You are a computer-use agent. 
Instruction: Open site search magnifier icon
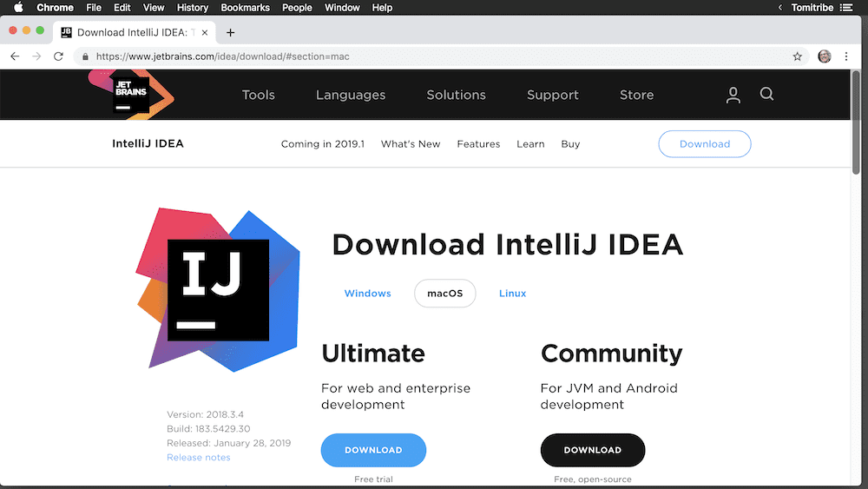click(x=766, y=94)
